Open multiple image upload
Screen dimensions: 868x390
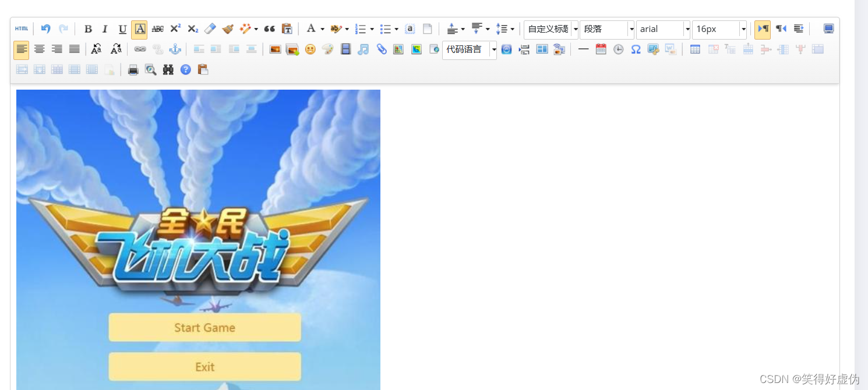[292, 49]
